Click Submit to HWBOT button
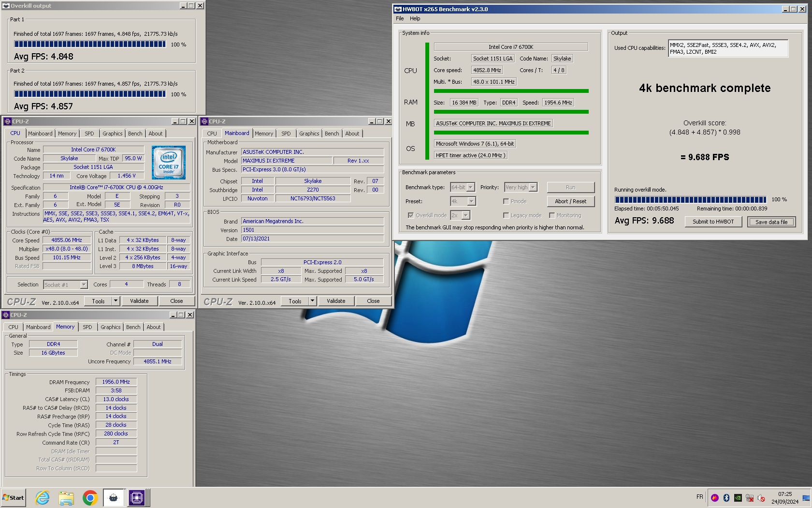The image size is (812, 508). 713,222
